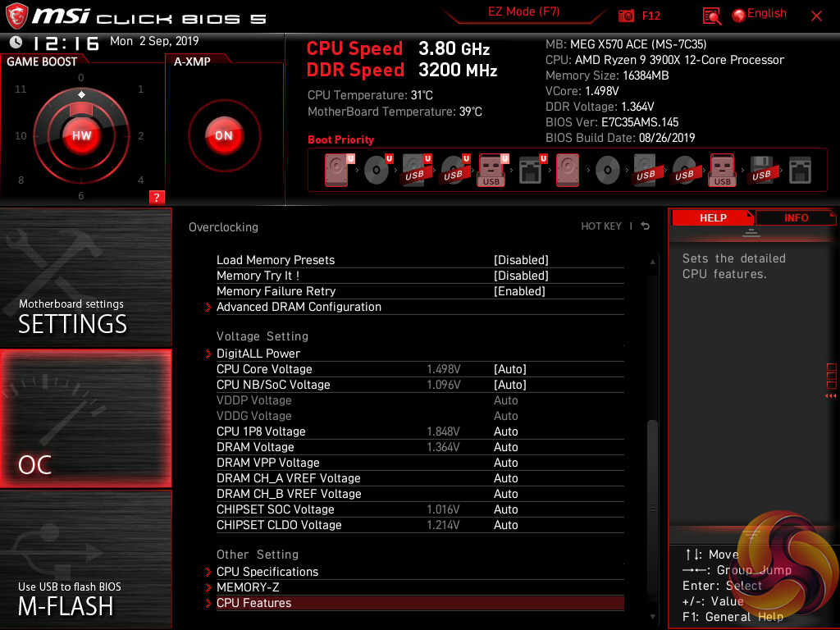Open the Game Boost question mark help
The image size is (840, 630).
157,197
